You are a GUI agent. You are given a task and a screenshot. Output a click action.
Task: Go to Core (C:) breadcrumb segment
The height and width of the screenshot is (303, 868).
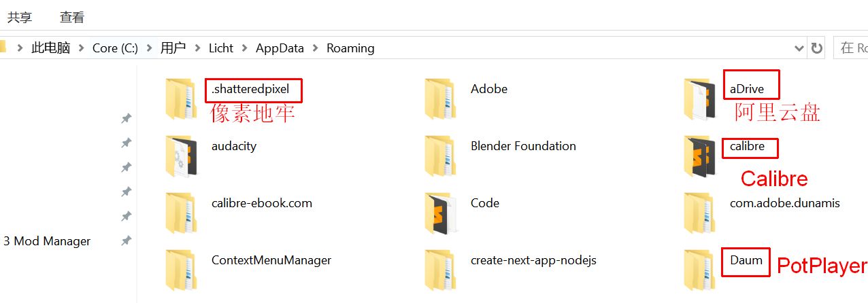(x=115, y=48)
